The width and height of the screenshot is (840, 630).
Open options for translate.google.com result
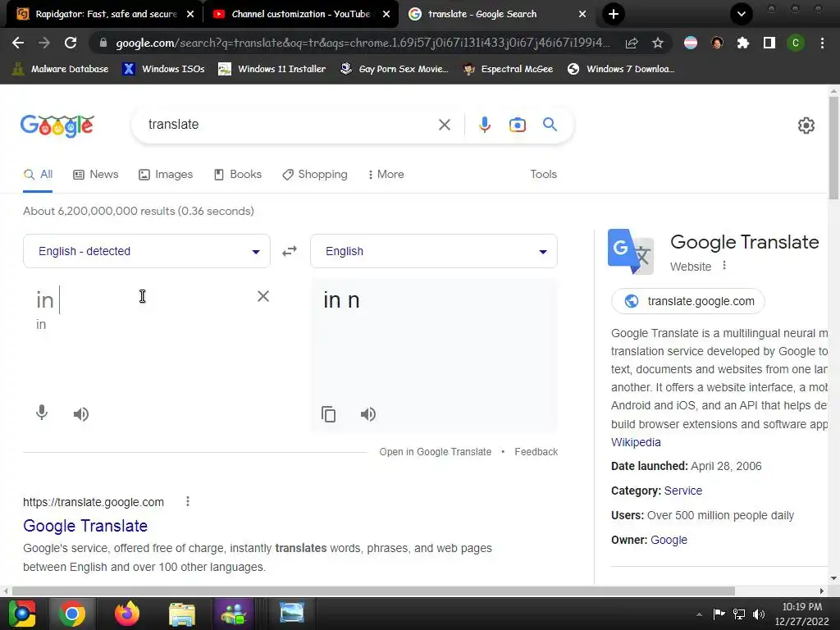pyautogui.click(x=188, y=501)
